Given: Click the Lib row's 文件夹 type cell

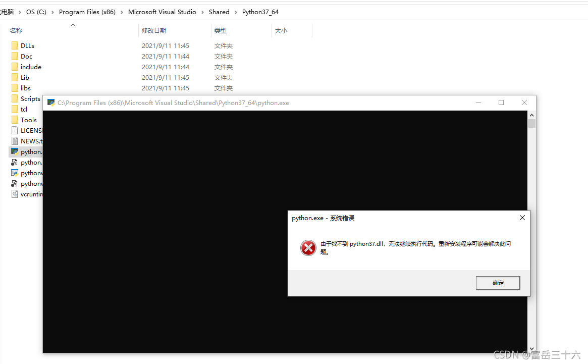Looking at the screenshot, I should (x=224, y=77).
